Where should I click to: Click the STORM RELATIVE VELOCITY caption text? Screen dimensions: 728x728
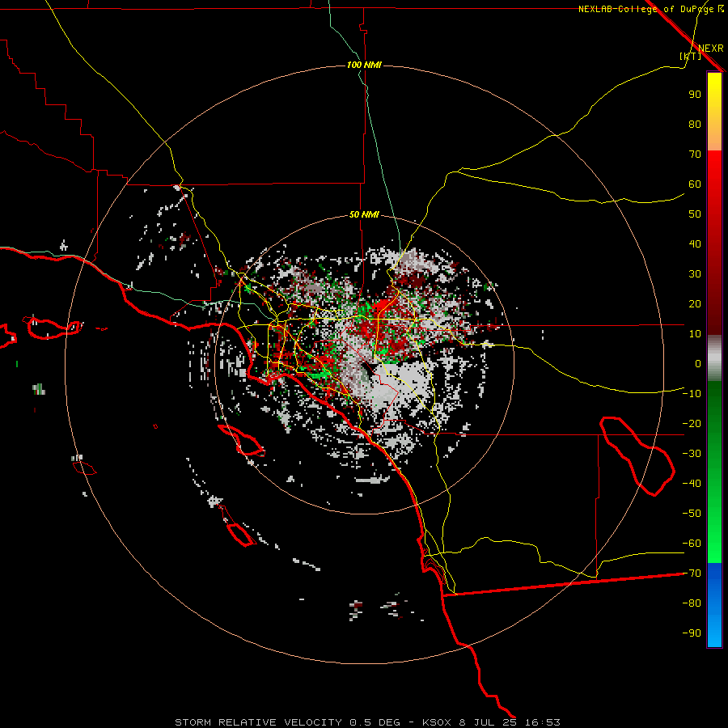tap(367, 722)
